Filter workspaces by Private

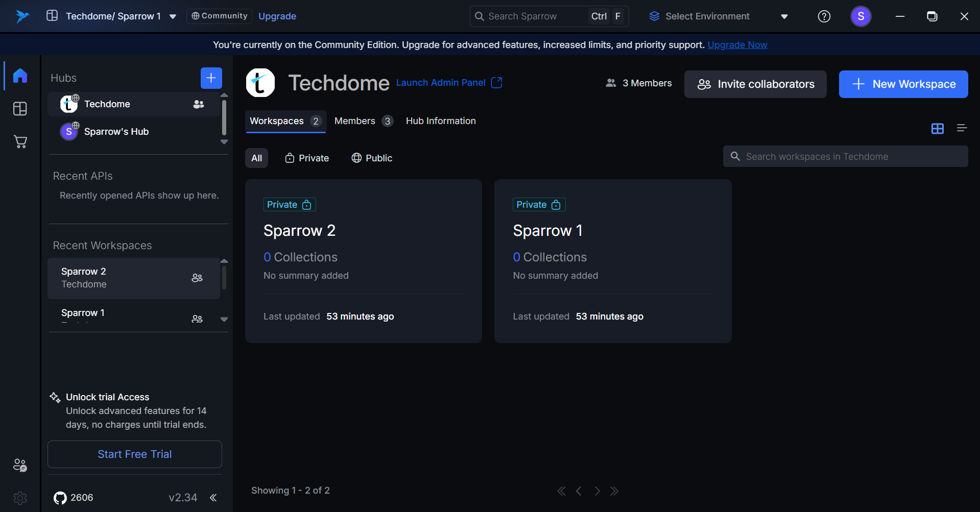(x=307, y=158)
